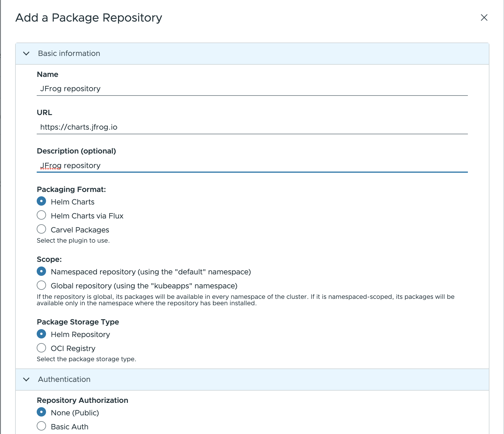Choose OCI Registry storage type
This screenshot has width=504, height=434.
pos(41,348)
